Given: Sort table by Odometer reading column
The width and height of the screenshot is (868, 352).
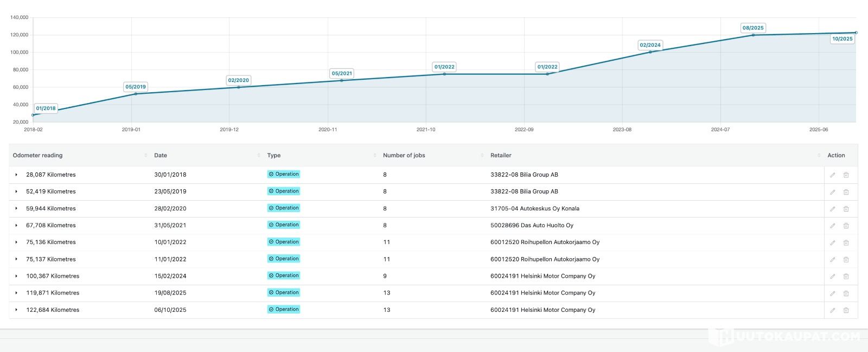Looking at the screenshot, I should click(37, 155).
